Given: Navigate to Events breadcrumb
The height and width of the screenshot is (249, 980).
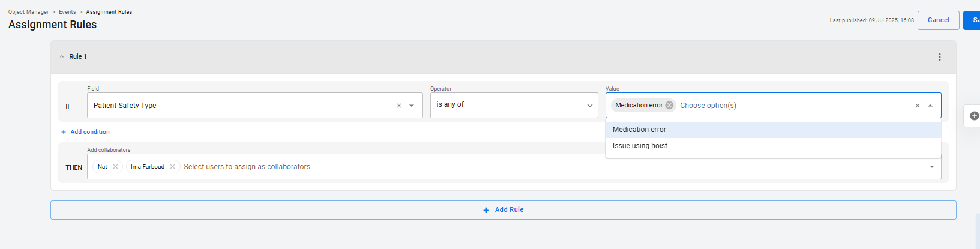Looking at the screenshot, I should tap(67, 12).
